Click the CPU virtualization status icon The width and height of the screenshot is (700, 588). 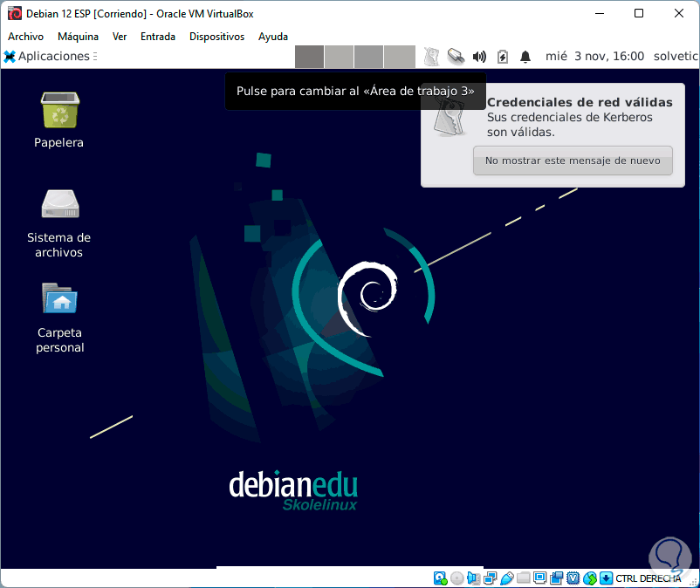tap(573, 578)
